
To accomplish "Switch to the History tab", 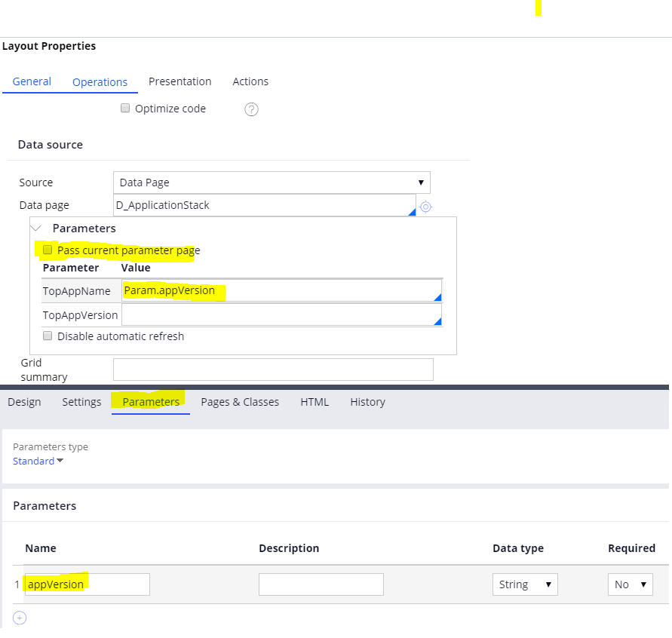I will pos(367,402).
